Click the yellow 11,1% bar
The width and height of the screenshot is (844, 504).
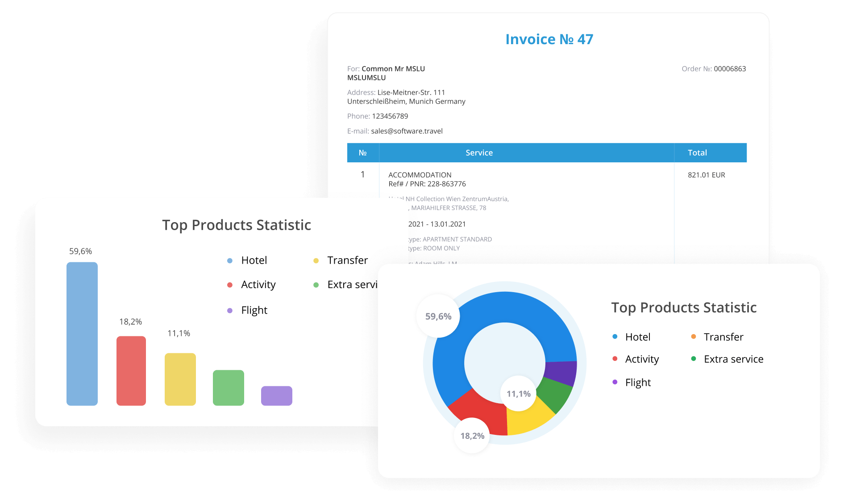point(180,379)
